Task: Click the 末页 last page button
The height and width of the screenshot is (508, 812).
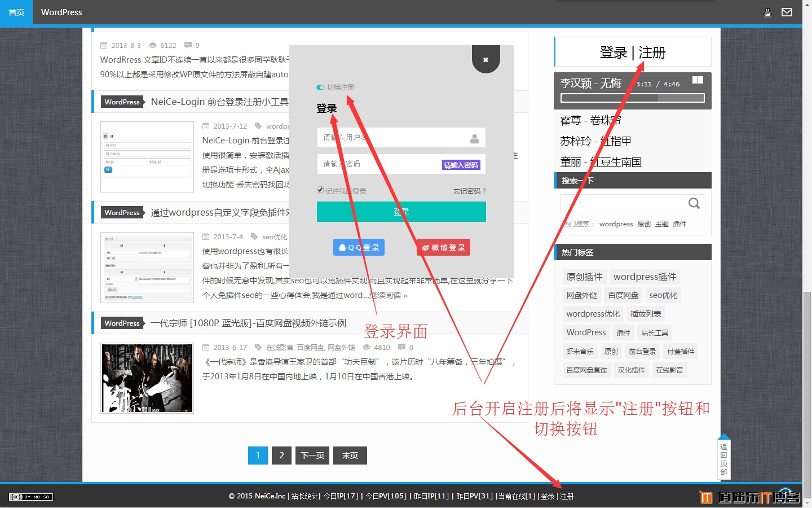Action: 350,456
